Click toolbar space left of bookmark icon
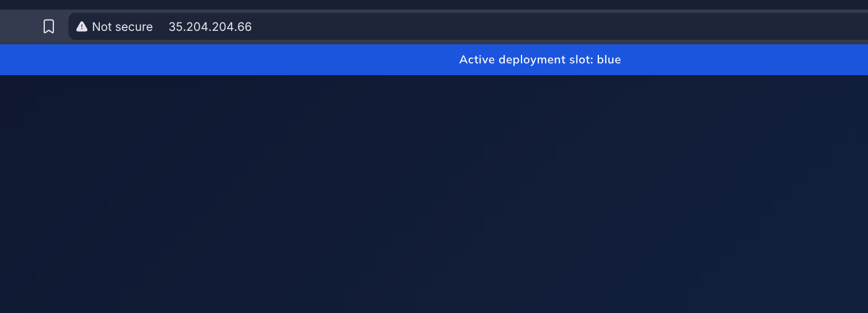This screenshot has width=868, height=313. click(x=20, y=26)
